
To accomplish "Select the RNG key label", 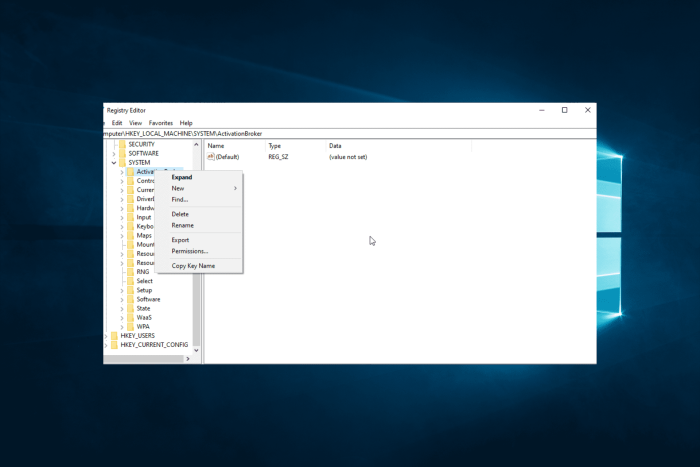I will click(x=143, y=272).
